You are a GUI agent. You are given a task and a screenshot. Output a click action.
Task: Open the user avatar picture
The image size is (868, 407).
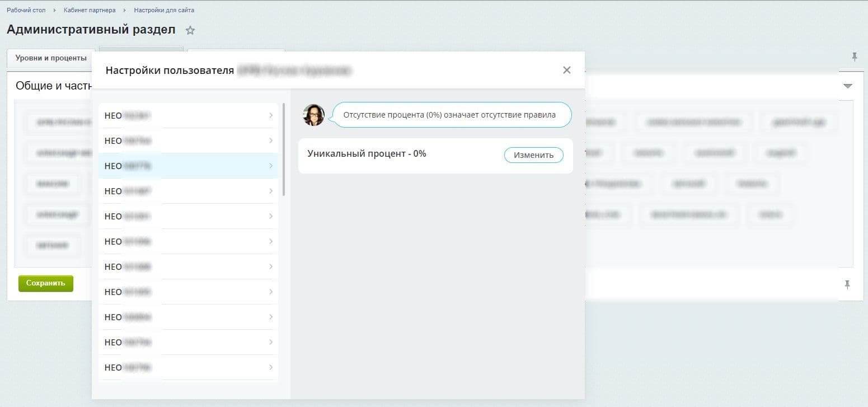314,115
